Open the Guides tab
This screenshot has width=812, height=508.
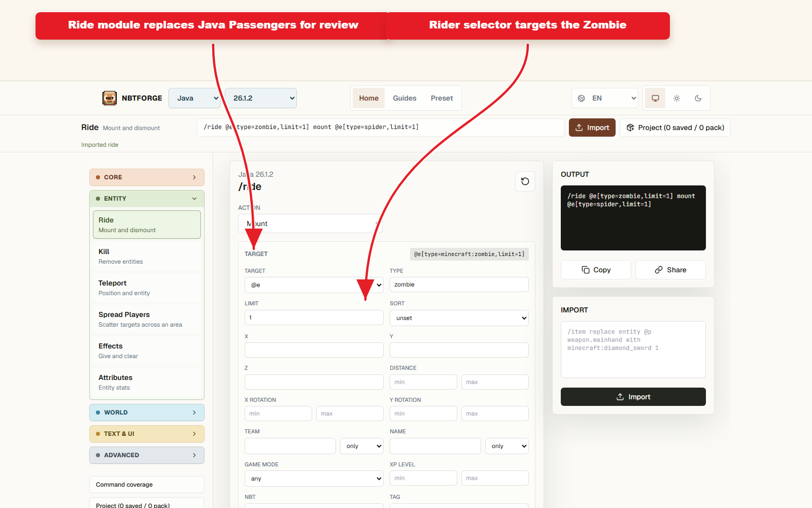(x=404, y=98)
